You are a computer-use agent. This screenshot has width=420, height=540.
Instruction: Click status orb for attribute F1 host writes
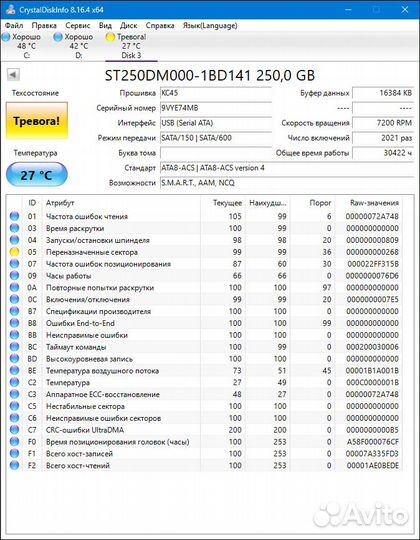(x=14, y=454)
